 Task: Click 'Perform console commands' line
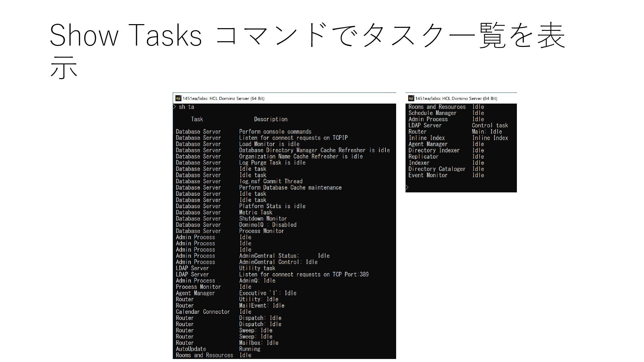pyautogui.click(x=275, y=132)
